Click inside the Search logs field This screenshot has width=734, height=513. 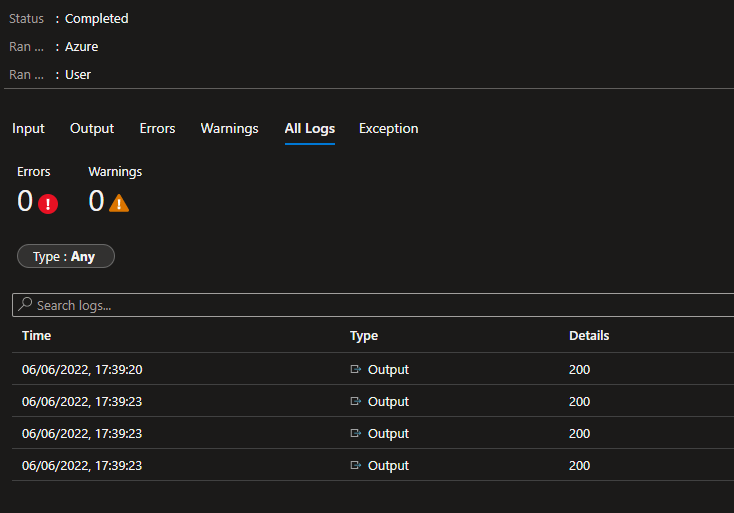point(380,305)
